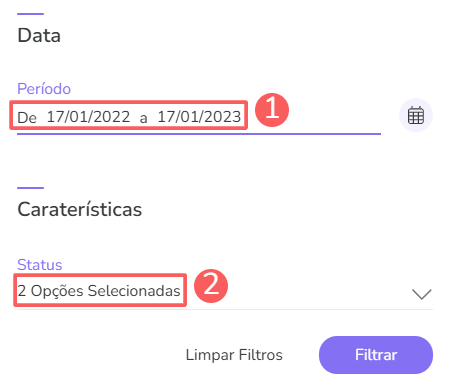Viewport: 452px width, 384px height.
Task: Select the end date 17/01/2023
Action: click(x=199, y=117)
